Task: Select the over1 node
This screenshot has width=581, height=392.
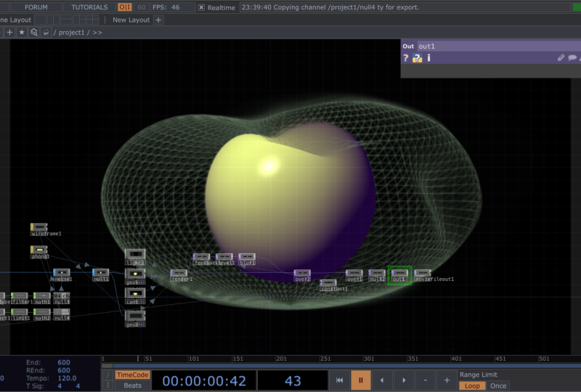Action: 354,273
